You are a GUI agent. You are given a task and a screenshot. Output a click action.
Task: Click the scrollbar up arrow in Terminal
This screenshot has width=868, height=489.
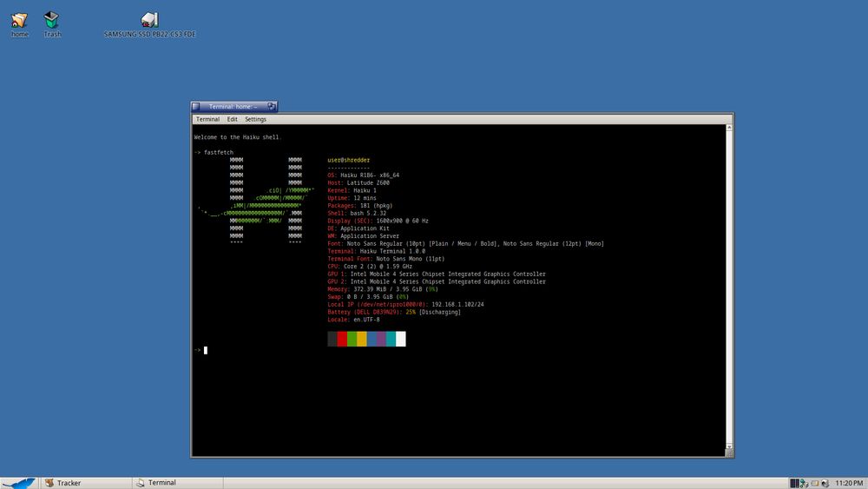(729, 128)
